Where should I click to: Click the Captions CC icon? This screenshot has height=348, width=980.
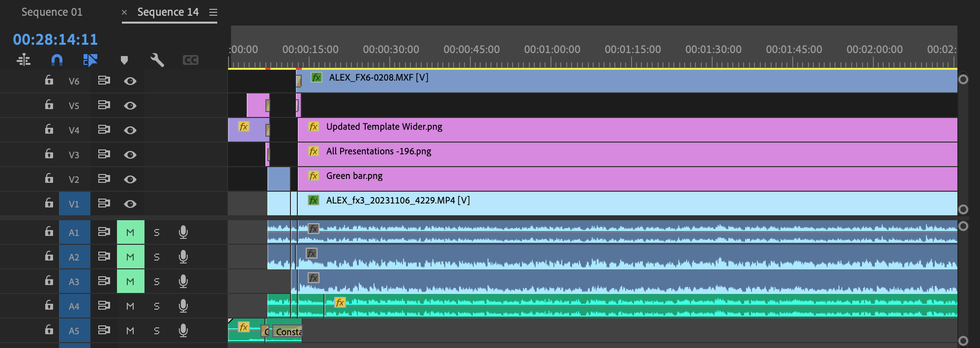coord(190,60)
